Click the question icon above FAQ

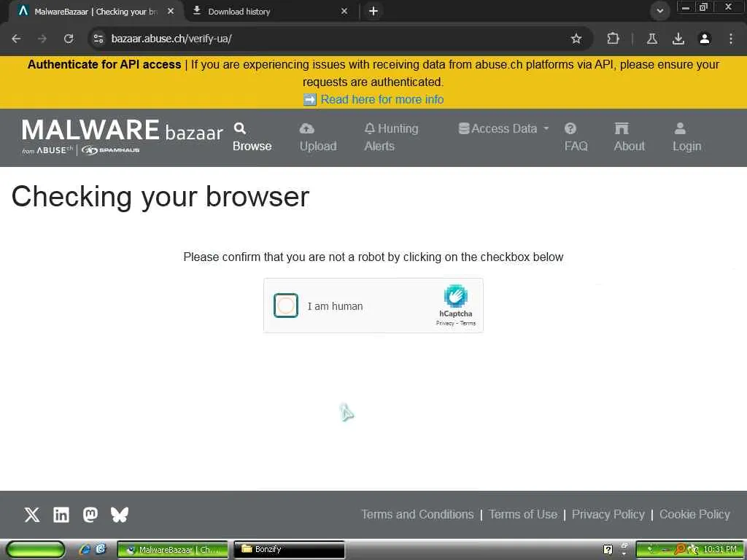(570, 128)
